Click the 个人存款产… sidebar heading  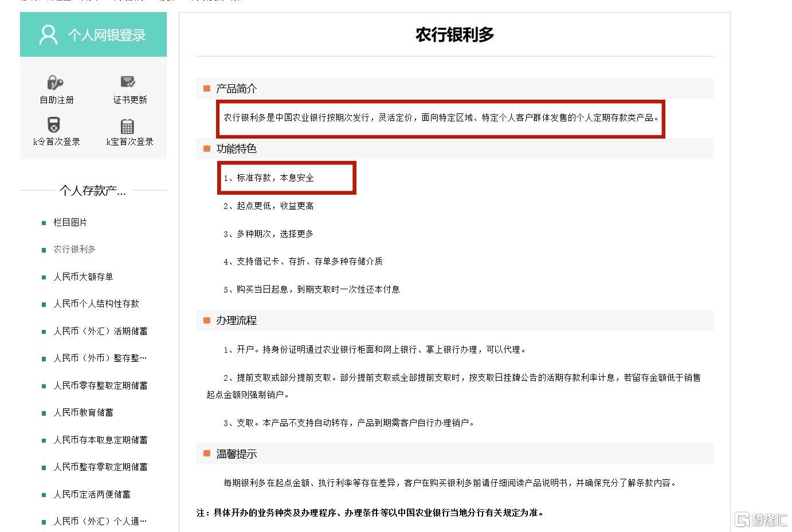[x=93, y=191]
